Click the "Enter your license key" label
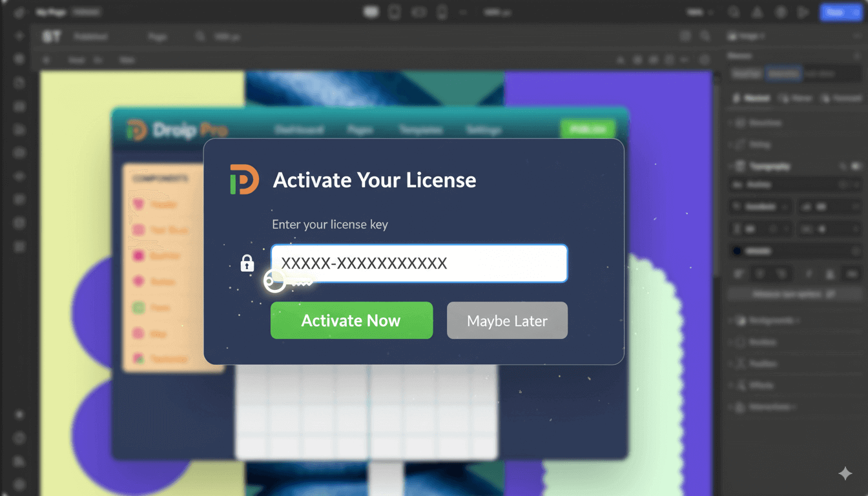The image size is (868, 496). [x=330, y=225]
